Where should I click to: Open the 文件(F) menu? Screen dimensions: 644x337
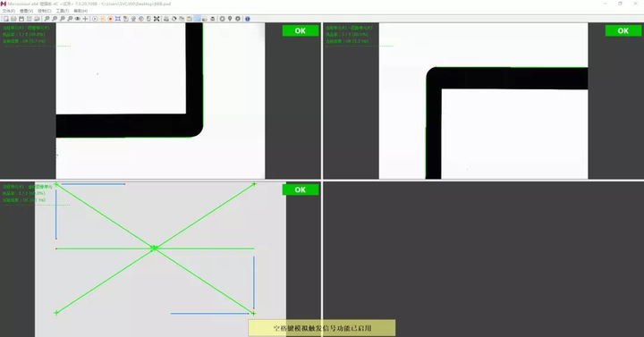9,11
